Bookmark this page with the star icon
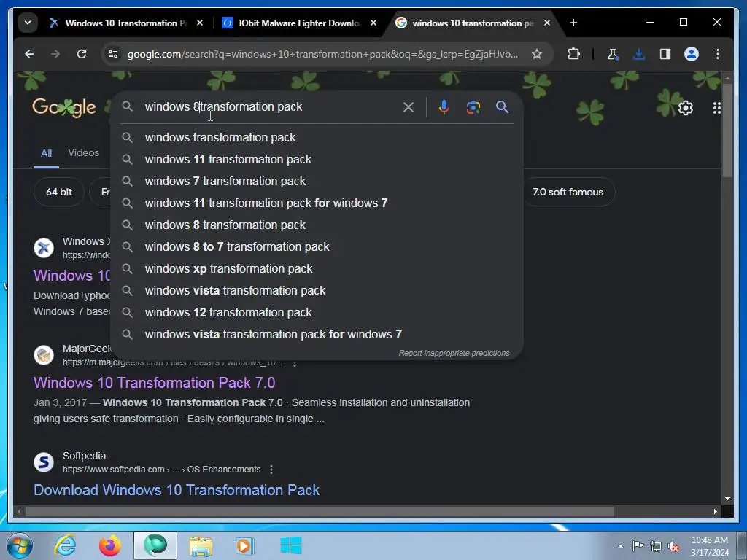The image size is (747, 560). pyautogui.click(x=536, y=54)
